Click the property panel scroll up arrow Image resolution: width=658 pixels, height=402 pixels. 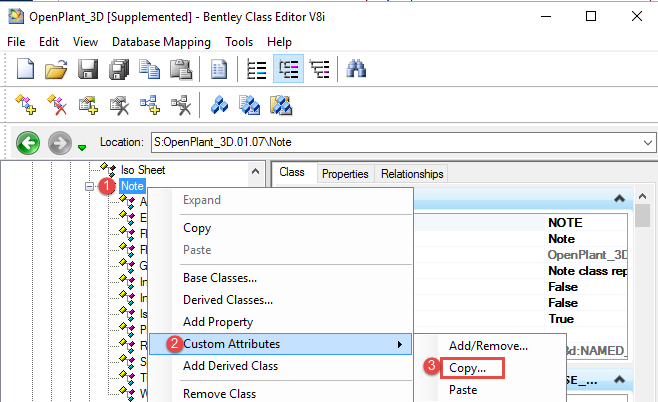pos(642,196)
